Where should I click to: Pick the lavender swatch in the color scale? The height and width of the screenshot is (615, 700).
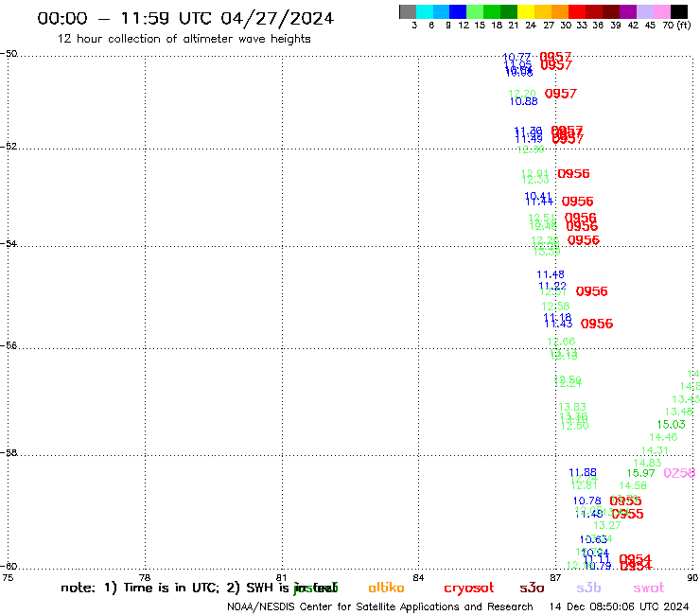(x=645, y=11)
